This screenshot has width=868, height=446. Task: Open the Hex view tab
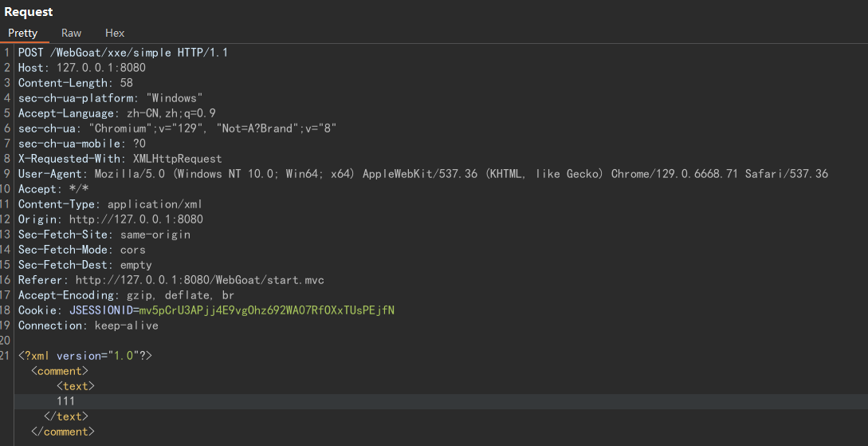(115, 33)
